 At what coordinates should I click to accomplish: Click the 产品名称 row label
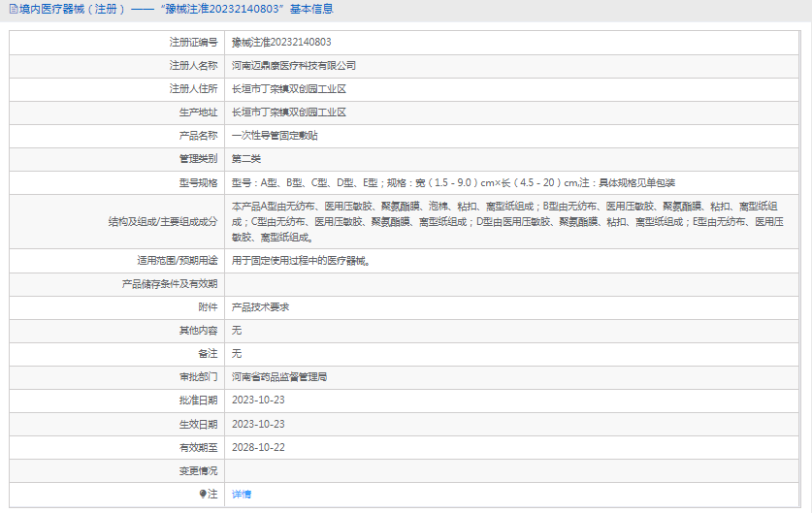(198, 136)
